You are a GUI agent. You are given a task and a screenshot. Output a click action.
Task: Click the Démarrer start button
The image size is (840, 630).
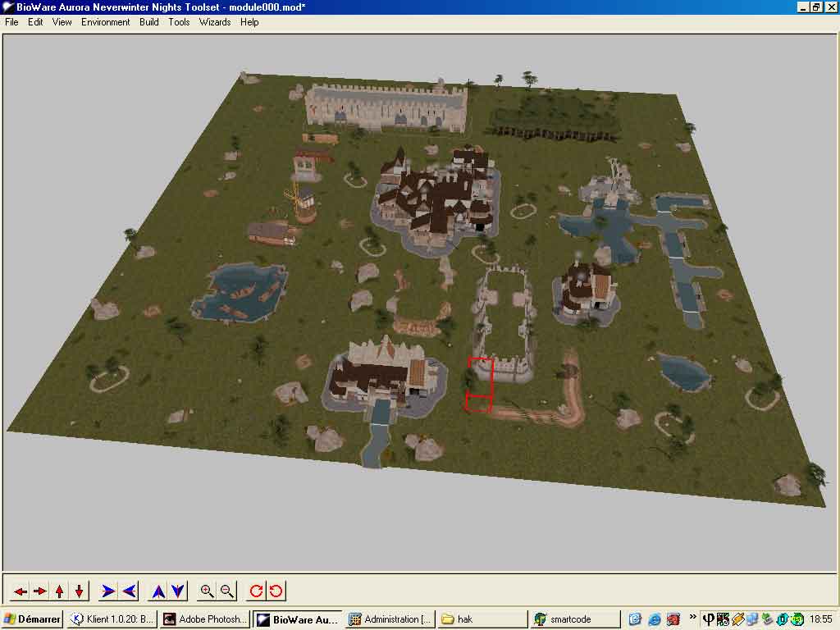click(32, 619)
